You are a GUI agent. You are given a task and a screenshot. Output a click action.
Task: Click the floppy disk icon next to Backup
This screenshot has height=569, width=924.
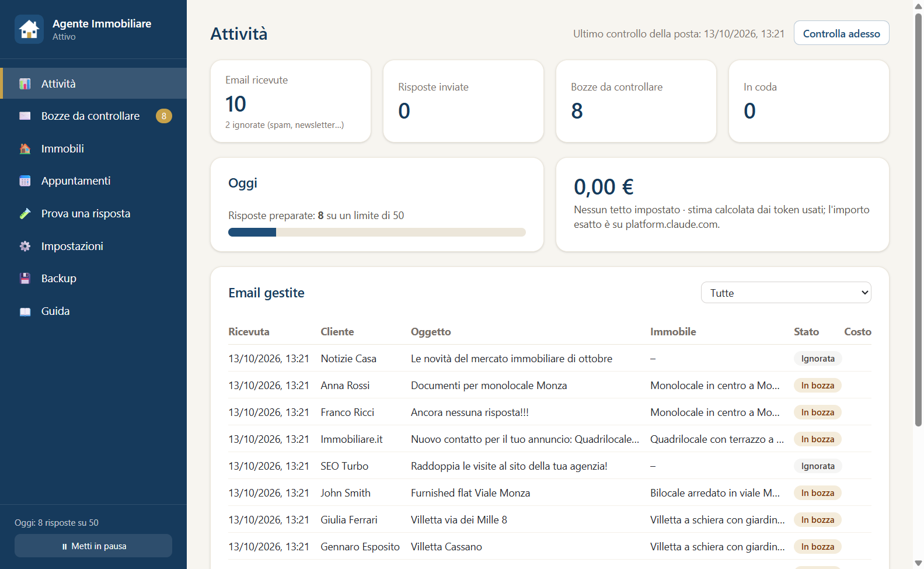tap(25, 279)
